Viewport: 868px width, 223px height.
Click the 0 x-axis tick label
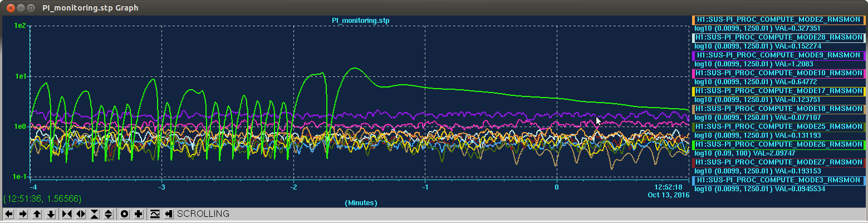pyautogui.click(x=557, y=187)
